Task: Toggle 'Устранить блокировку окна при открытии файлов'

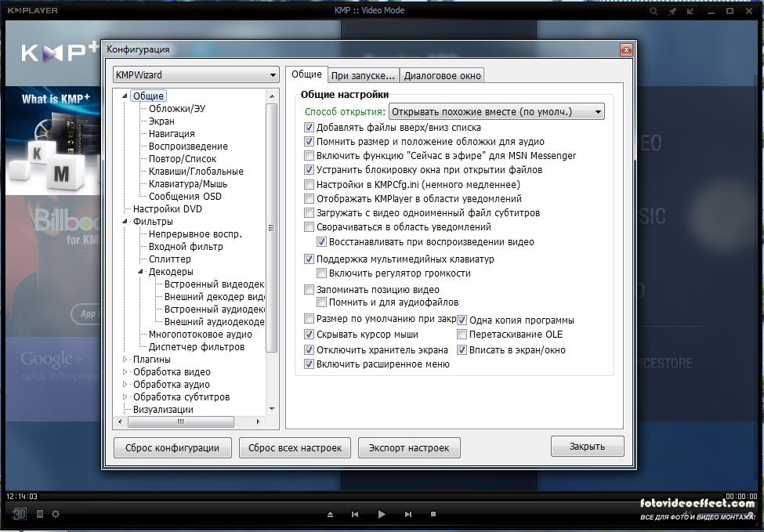Action: point(309,170)
